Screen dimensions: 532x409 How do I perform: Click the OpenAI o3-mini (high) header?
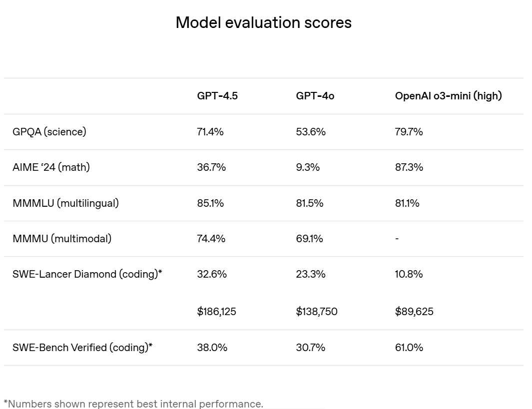(x=448, y=96)
